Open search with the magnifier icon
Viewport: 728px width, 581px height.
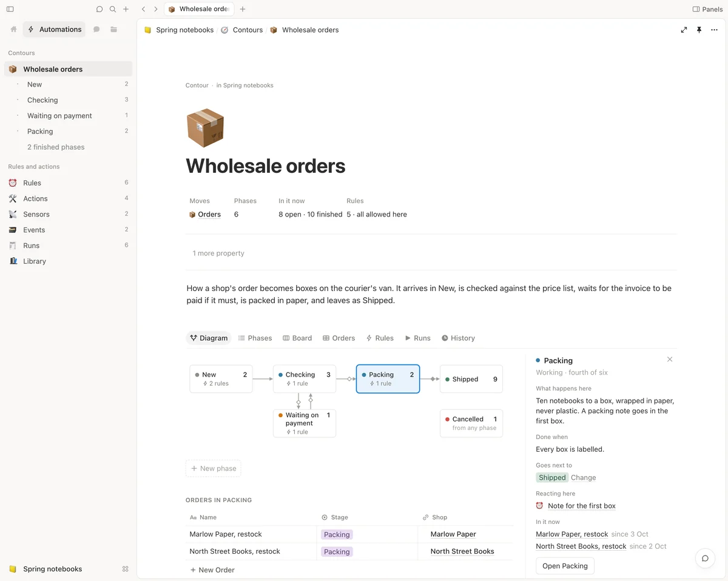113,9
